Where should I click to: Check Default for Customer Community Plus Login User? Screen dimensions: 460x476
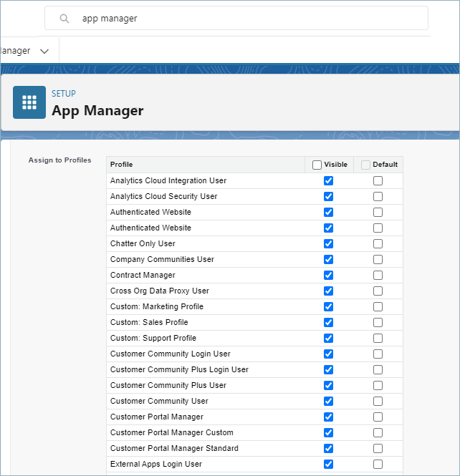click(x=378, y=370)
